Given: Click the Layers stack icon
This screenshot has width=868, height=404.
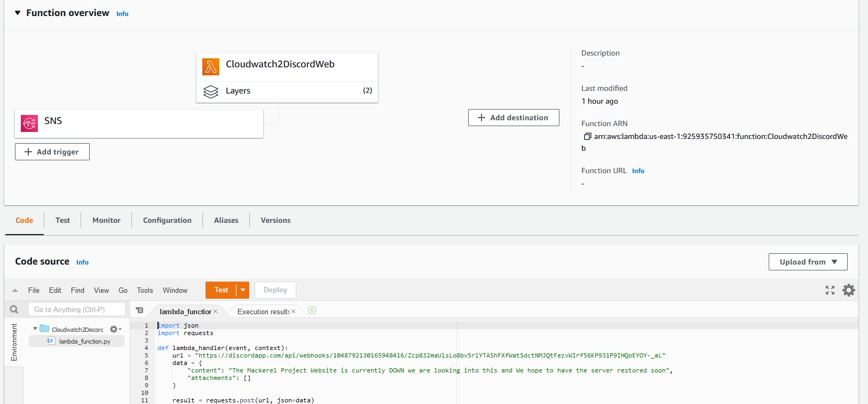Looking at the screenshot, I should 211,92.
